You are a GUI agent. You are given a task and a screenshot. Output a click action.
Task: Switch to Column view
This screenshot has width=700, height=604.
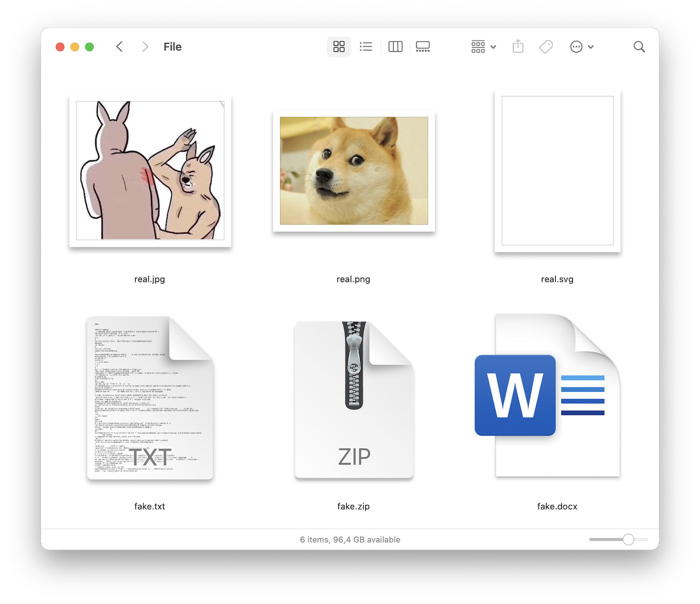coord(395,47)
